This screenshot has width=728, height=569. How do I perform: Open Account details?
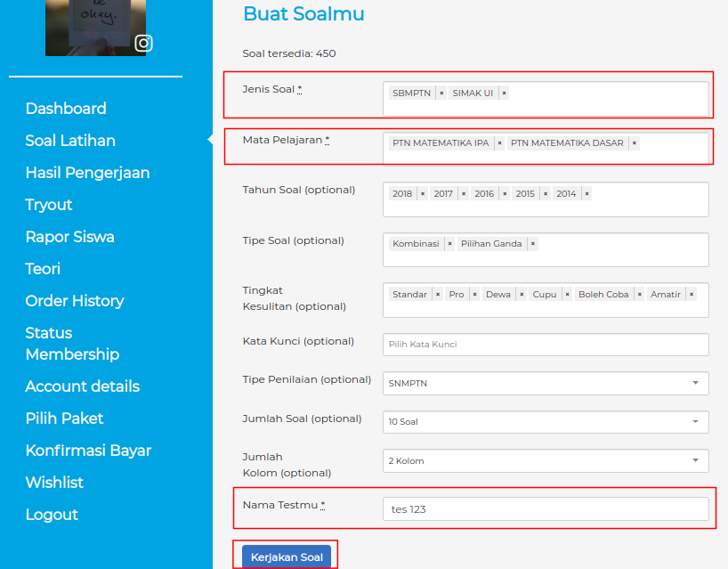pos(83,386)
